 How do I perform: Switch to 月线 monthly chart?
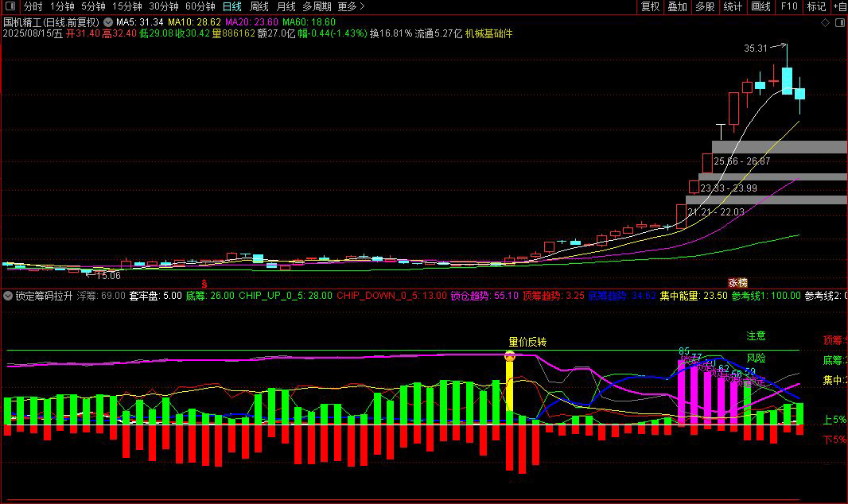pyautogui.click(x=286, y=6)
